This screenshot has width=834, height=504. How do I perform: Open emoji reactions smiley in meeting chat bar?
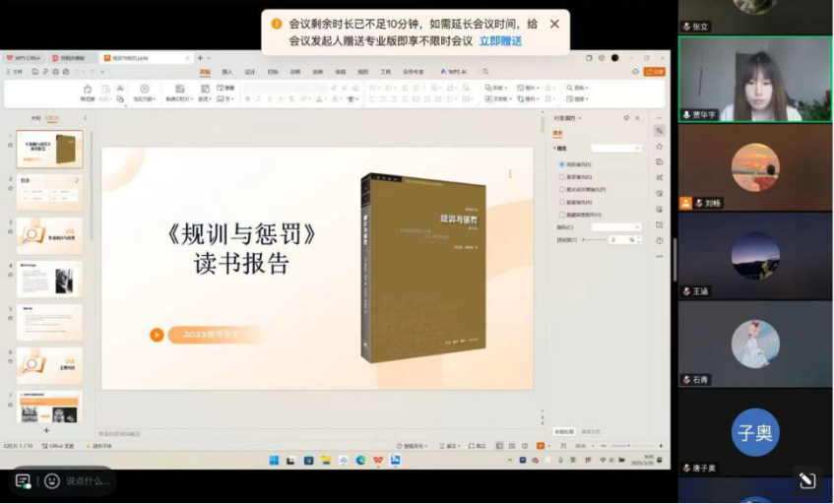(52, 481)
